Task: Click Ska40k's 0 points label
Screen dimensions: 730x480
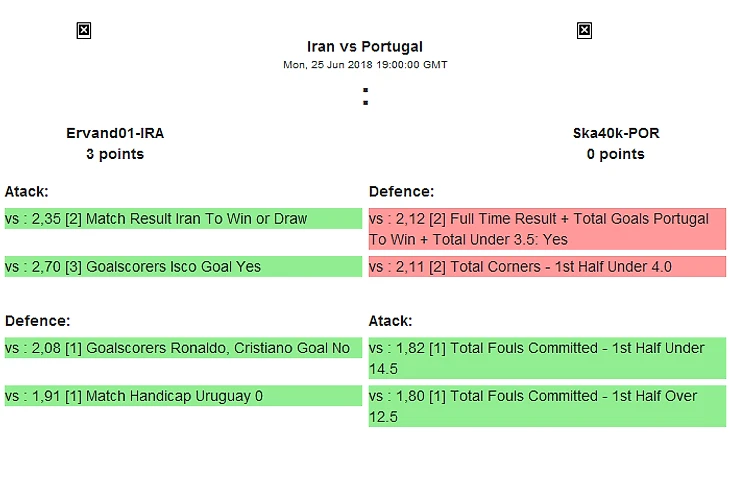Action: click(x=616, y=154)
